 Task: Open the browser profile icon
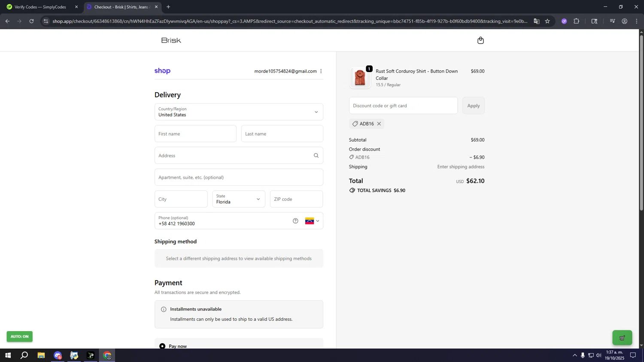[625, 21]
